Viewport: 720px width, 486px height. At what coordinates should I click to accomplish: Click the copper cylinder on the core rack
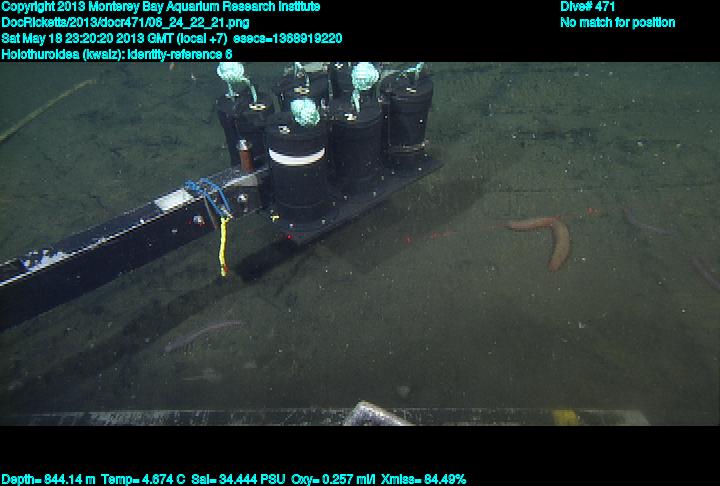click(x=243, y=154)
